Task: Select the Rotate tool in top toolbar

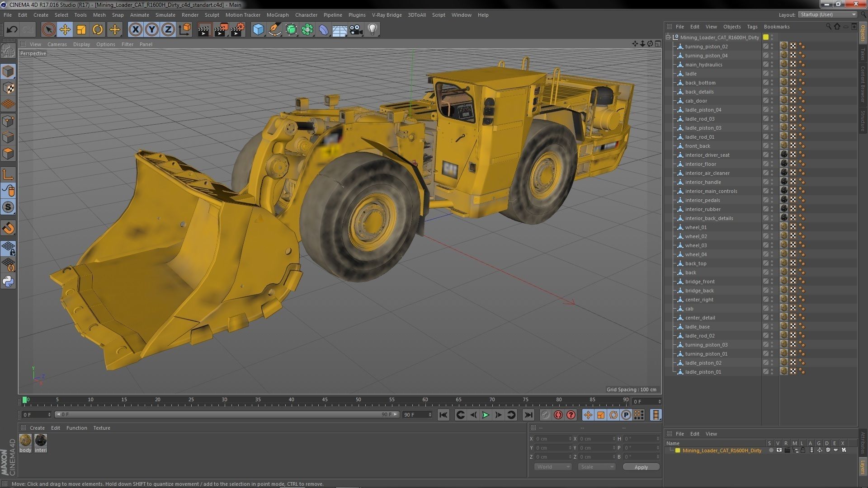Action: coord(98,30)
